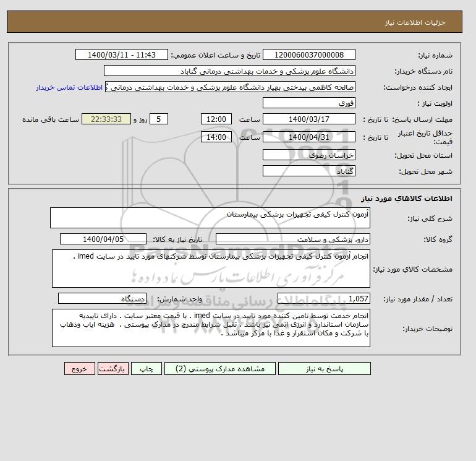
Task: Open اطلاعات تماس خریدار link
Action: [x=69, y=87]
